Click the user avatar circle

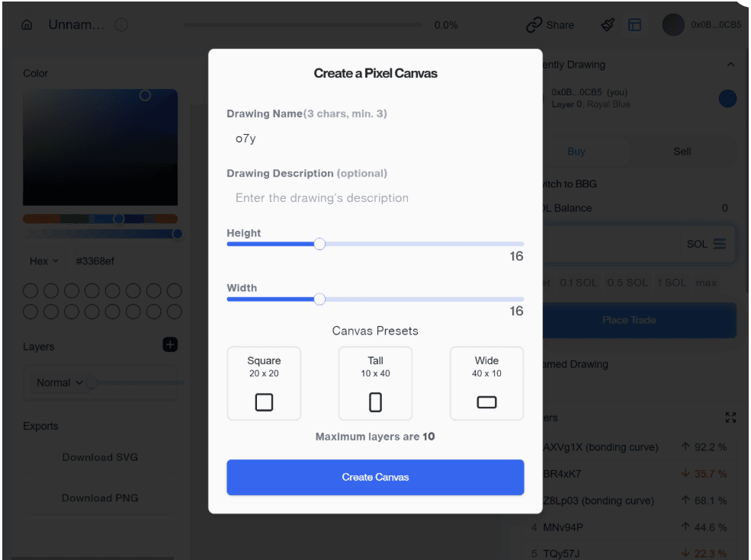673,25
